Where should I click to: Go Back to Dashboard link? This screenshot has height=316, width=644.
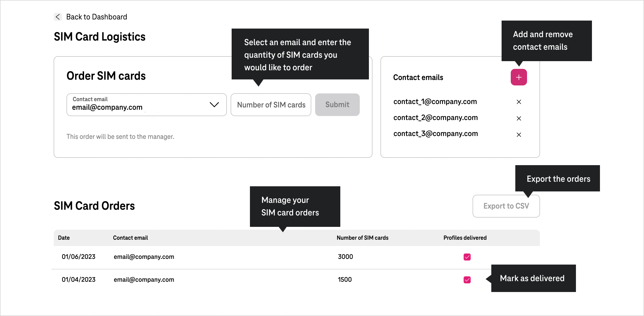(x=96, y=17)
